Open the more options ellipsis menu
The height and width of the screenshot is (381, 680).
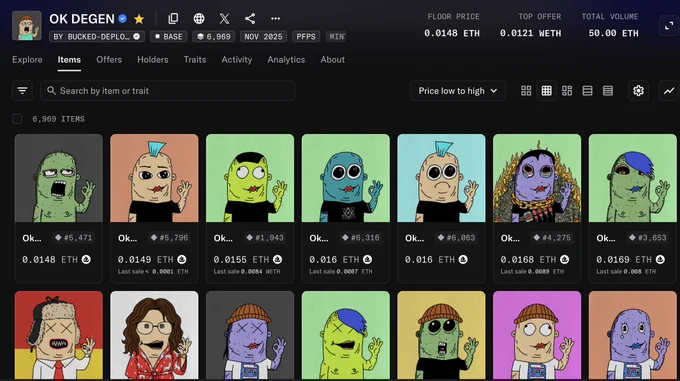tap(275, 19)
